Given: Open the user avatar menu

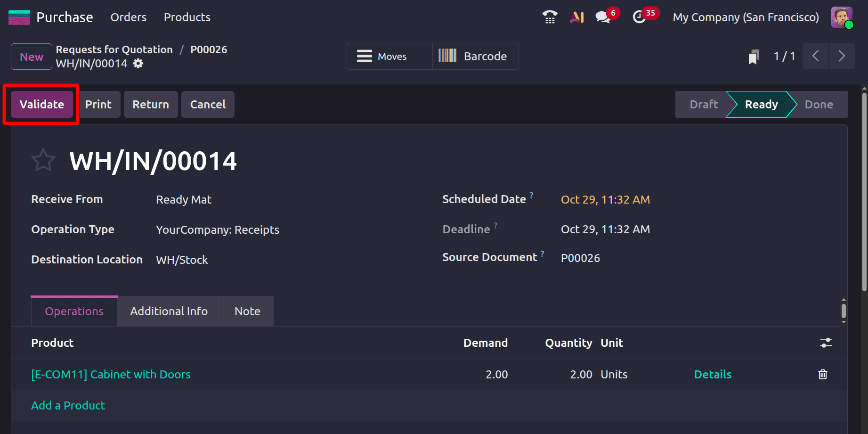Looking at the screenshot, I should tap(842, 17).
